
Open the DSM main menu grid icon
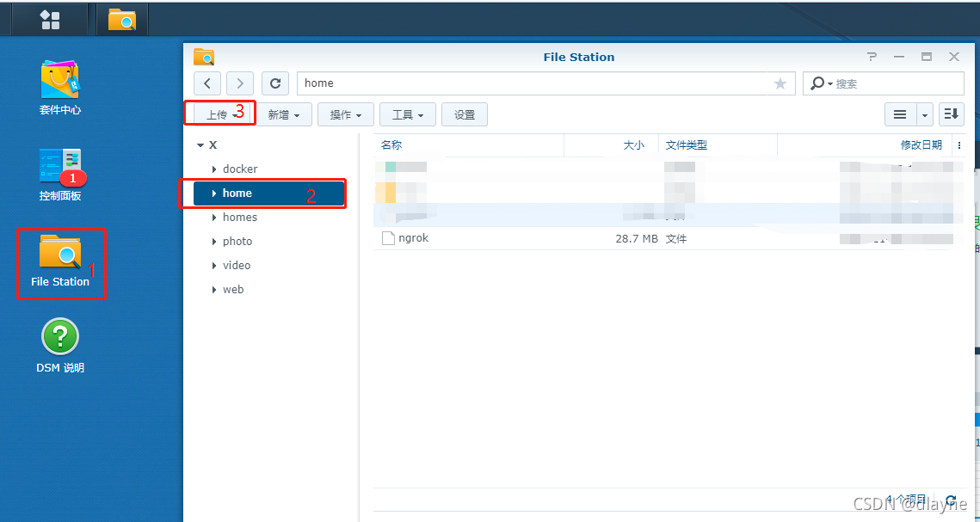pyautogui.click(x=50, y=20)
